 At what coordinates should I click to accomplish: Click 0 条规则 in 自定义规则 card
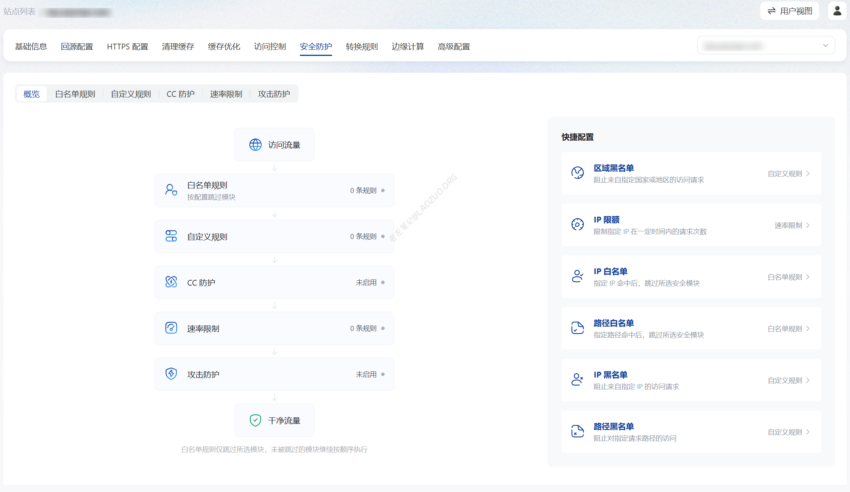(363, 236)
